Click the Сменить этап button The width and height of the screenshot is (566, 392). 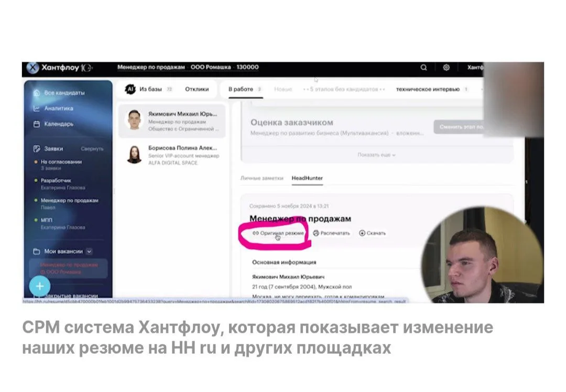[459, 127]
